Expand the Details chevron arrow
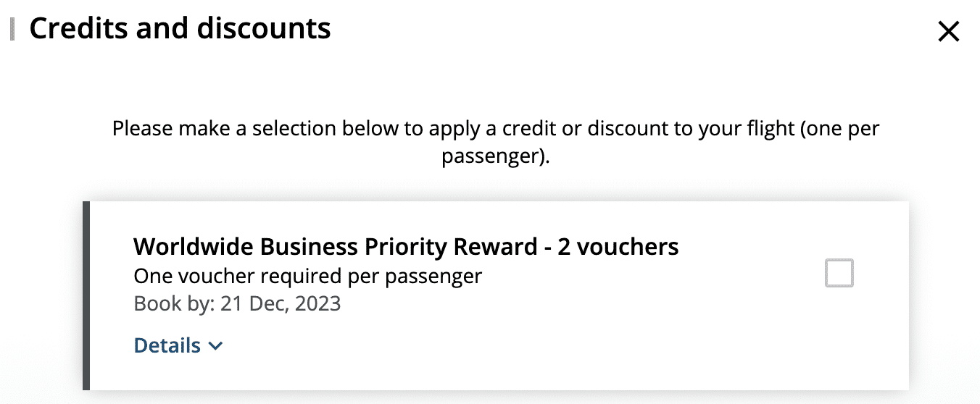980x404 pixels. coord(215,347)
